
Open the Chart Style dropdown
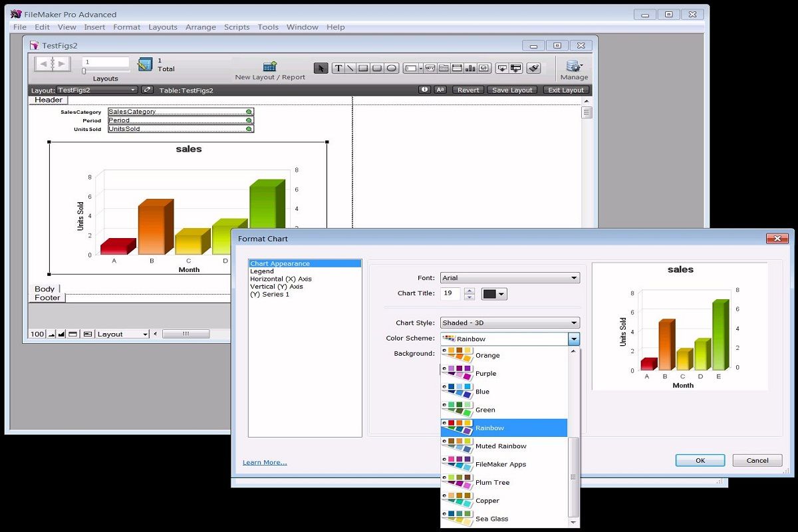coord(509,322)
